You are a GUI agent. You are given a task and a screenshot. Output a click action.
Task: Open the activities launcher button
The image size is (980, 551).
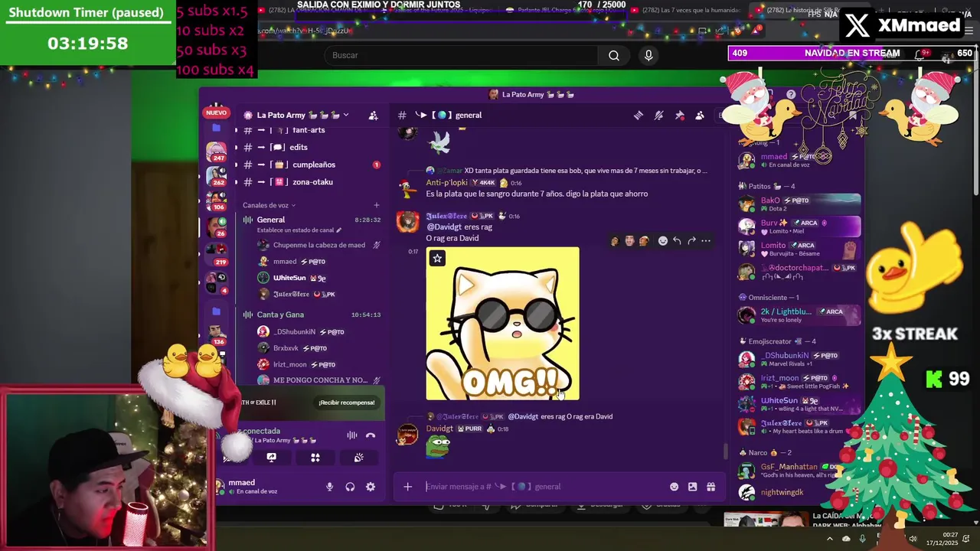point(315,458)
